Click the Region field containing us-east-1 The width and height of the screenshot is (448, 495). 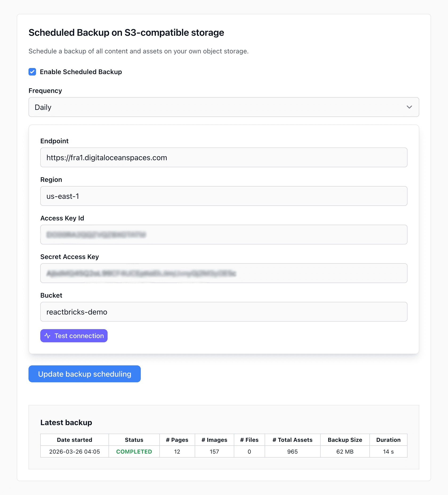tap(223, 196)
